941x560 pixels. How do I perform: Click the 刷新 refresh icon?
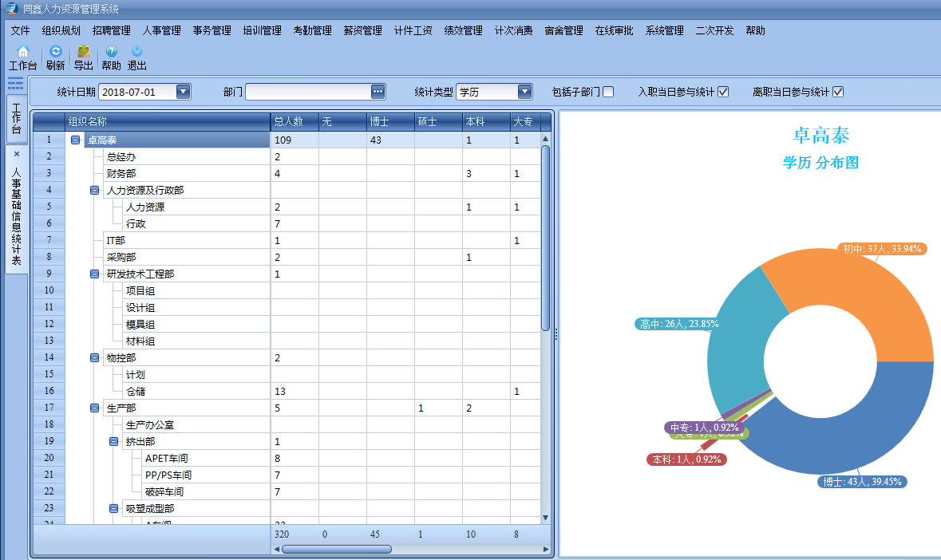pyautogui.click(x=55, y=52)
